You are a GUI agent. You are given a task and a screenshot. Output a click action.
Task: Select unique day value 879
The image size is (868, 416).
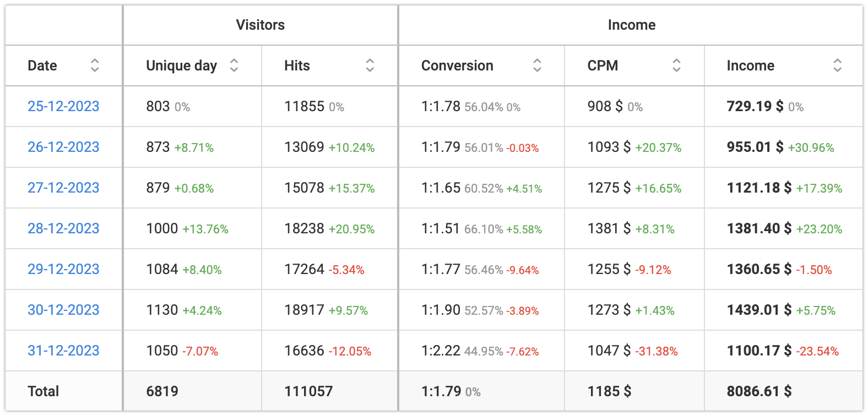click(x=158, y=188)
